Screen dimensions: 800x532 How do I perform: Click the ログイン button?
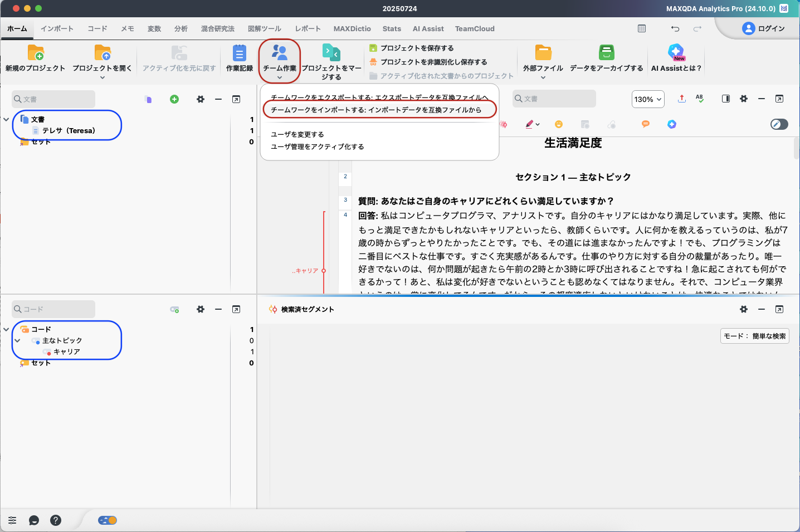(x=763, y=28)
